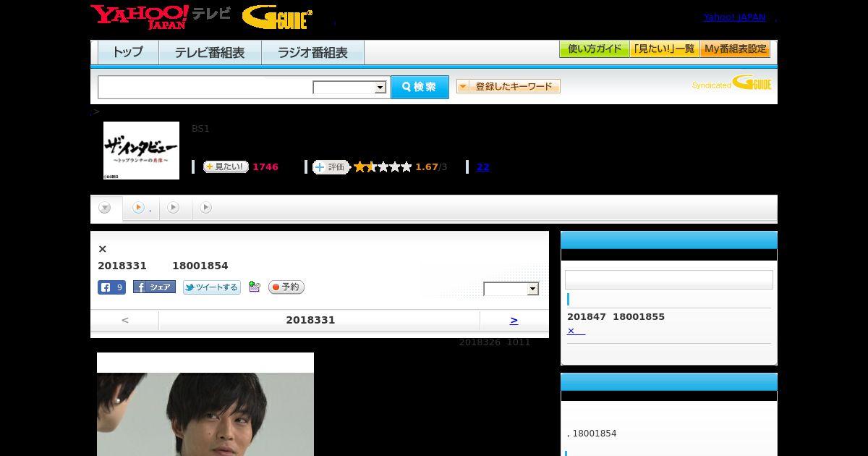Click the 検索 search button
The height and width of the screenshot is (456, 868).
click(x=420, y=87)
